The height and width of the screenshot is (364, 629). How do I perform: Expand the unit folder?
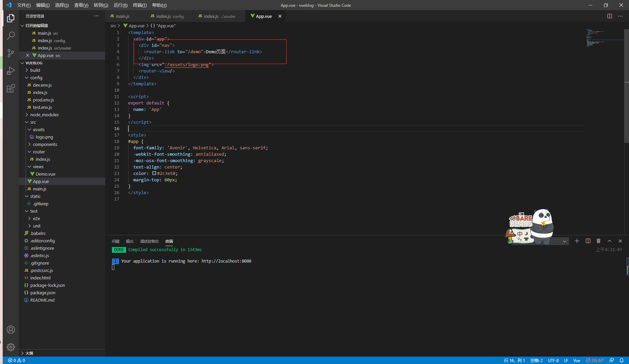click(x=62, y=226)
